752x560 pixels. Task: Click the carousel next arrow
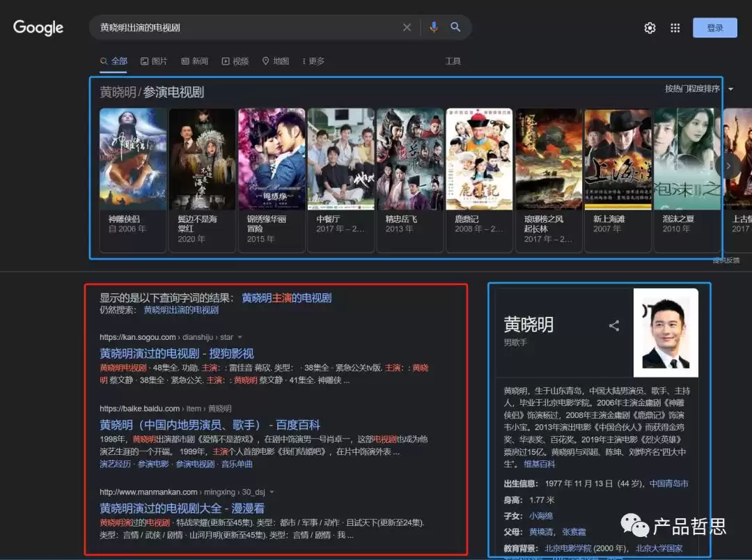(x=728, y=166)
